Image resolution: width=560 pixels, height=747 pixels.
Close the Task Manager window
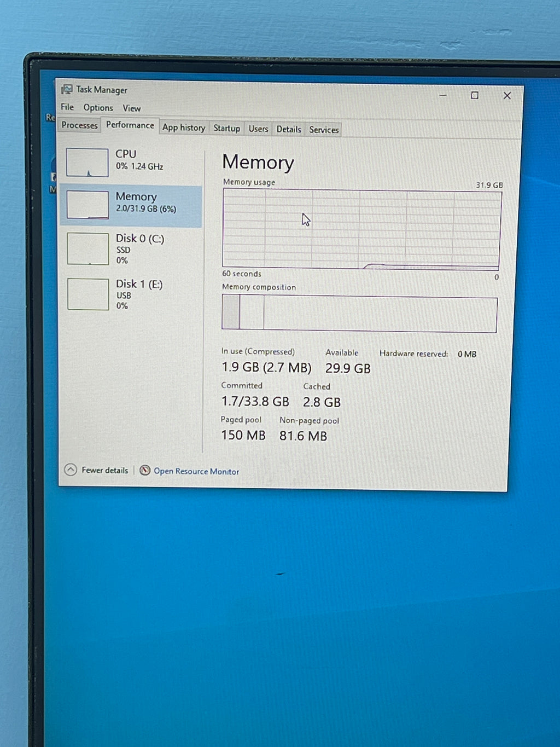[x=507, y=95]
